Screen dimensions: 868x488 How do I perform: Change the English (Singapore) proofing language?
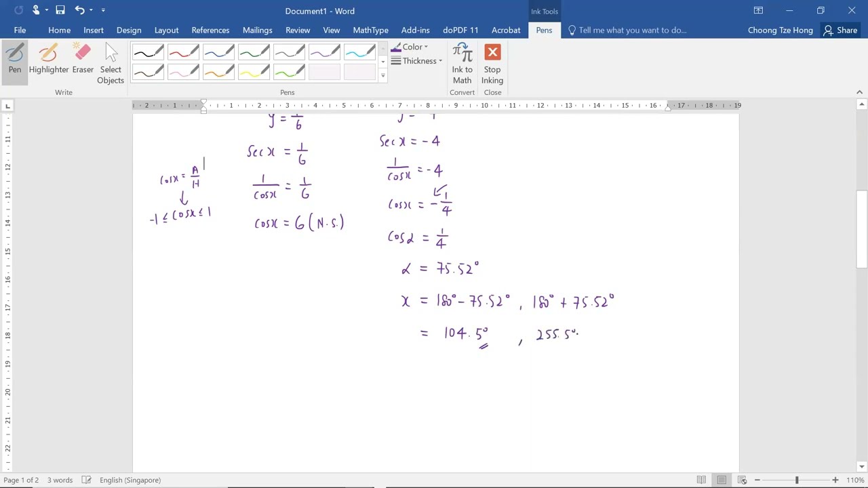[130, 480]
